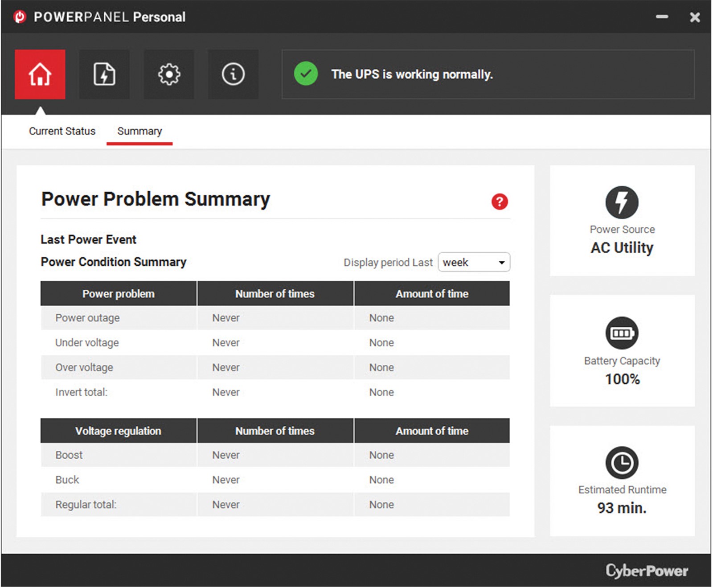Select the Buck row label

(x=67, y=480)
